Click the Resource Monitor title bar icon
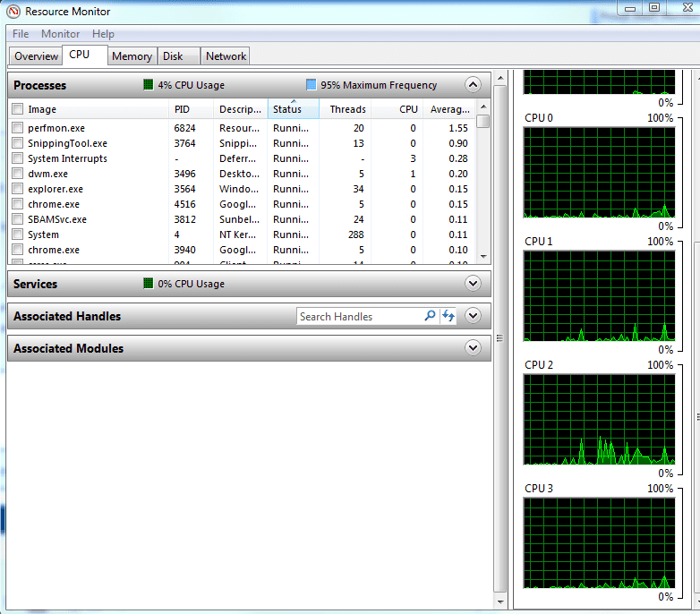This screenshot has height=614, width=700. (13, 12)
